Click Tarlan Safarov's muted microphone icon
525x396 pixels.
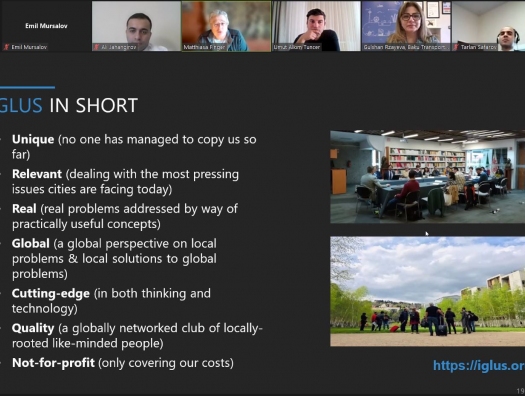[x=456, y=47]
